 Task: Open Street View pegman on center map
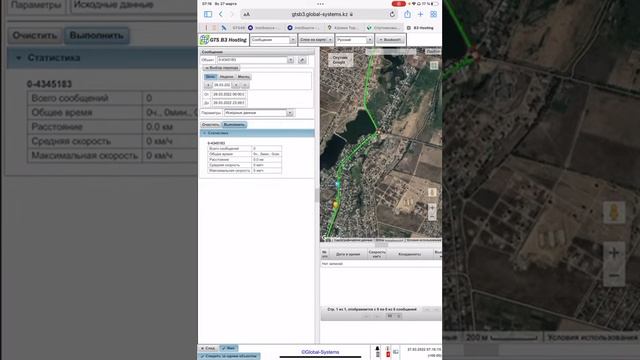tap(432, 192)
